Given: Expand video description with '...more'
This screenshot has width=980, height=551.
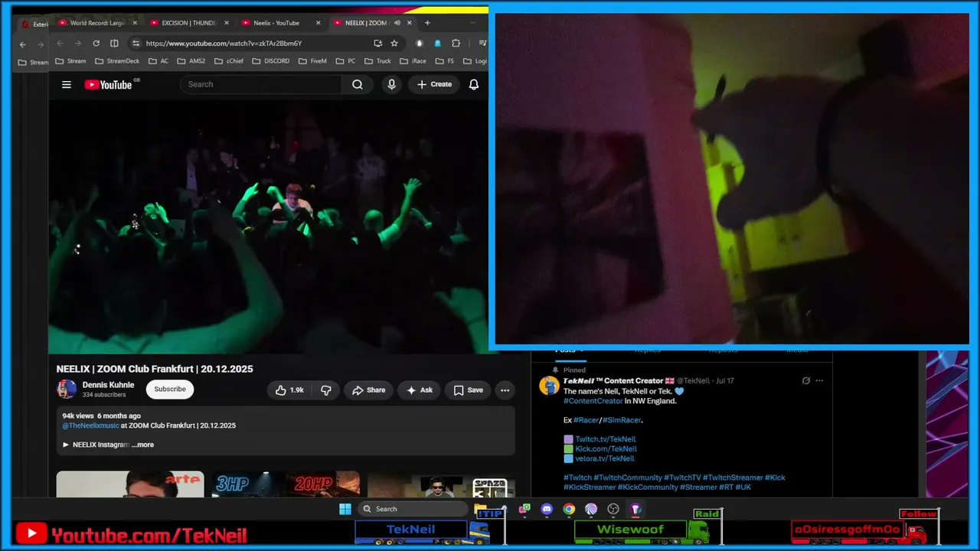Looking at the screenshot, I should (x=142, y=445).
